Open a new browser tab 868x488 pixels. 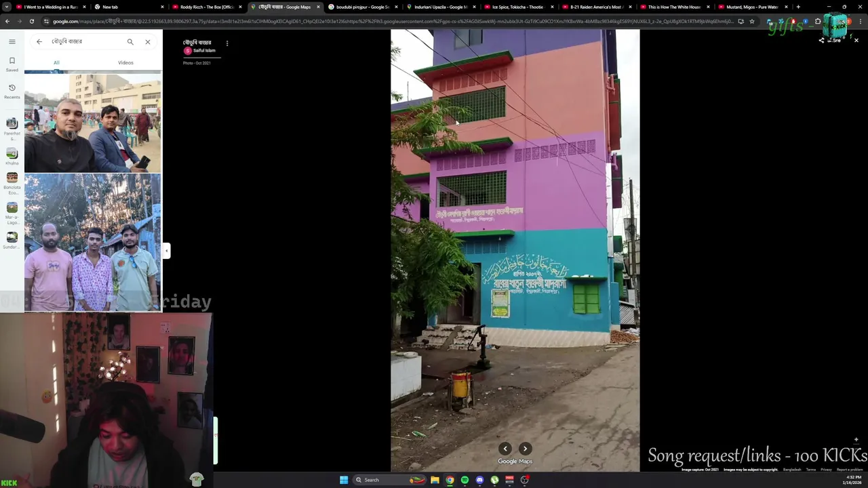[798, 7]
